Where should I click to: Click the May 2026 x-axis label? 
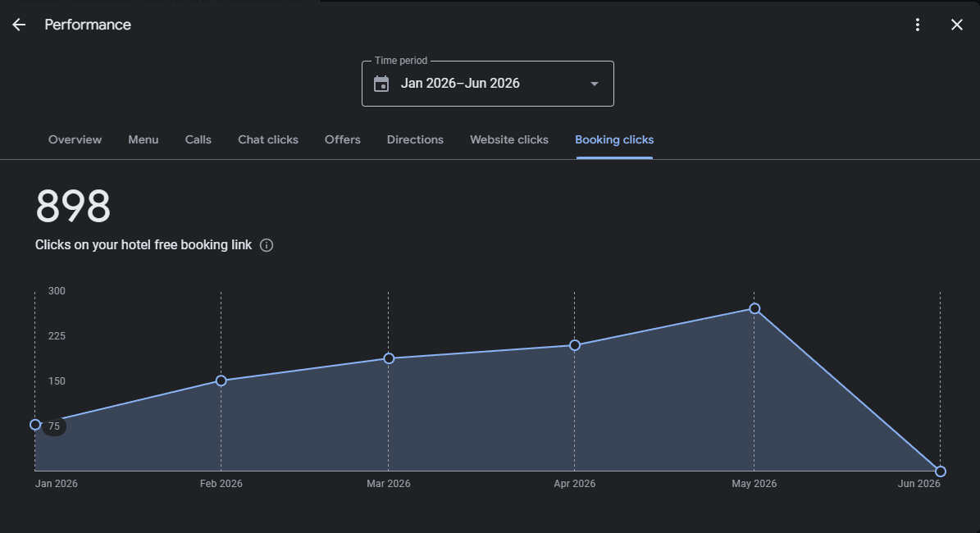click(754, 484)
